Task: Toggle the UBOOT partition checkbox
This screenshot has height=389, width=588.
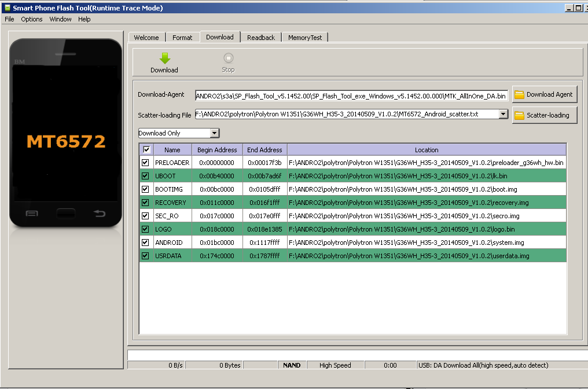Action: [145, 175]
